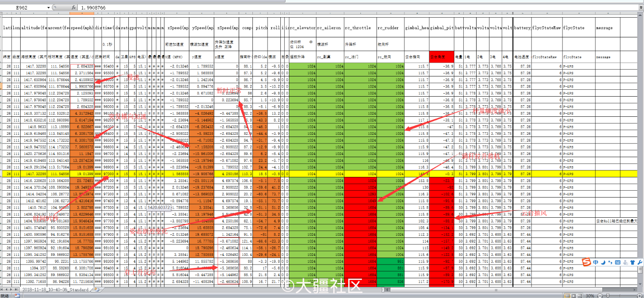This screenshot has width=644, height=298.
Task: Select the red gimbal cell -170.9
Action: click(x=442, y=282)
